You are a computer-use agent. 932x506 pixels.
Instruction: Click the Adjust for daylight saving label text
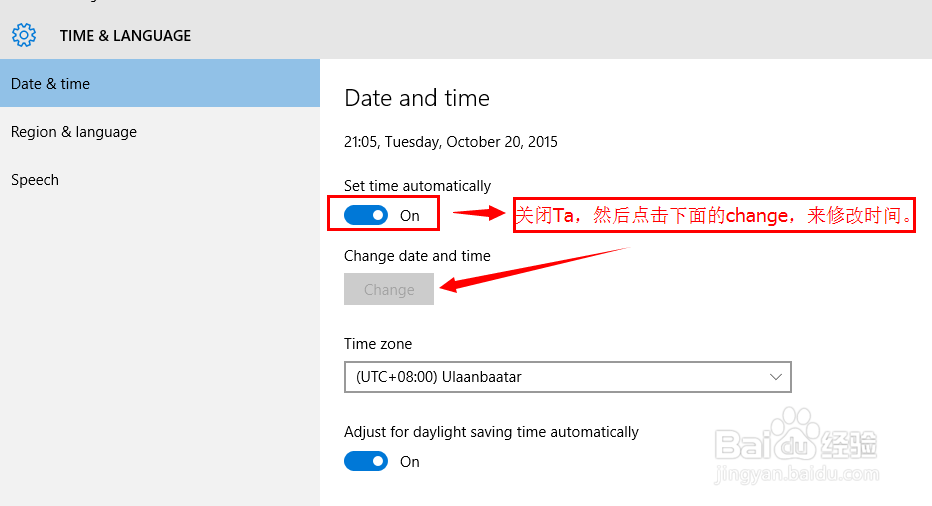pos(491,432)
